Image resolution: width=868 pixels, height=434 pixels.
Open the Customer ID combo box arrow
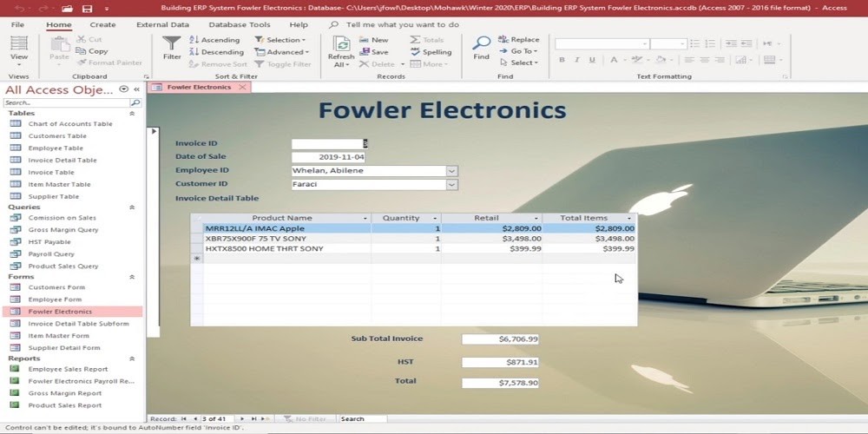point(451,184)
